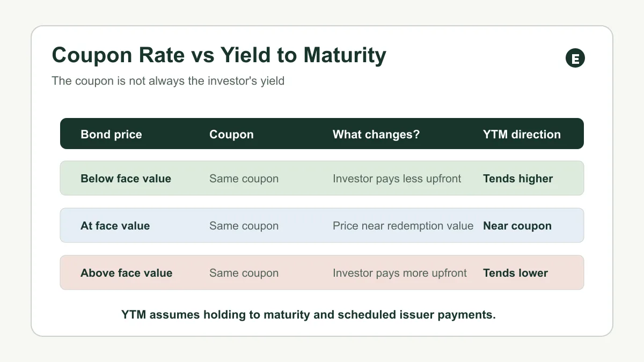Select Price near redemption value text

click(x=403, y=226)
